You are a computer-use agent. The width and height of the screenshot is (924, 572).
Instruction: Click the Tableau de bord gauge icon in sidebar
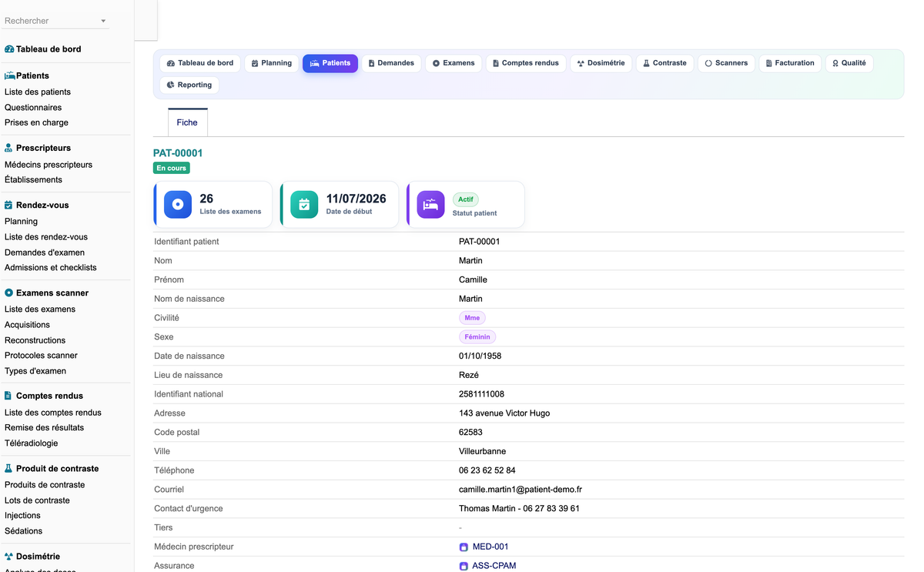(9, 49)
